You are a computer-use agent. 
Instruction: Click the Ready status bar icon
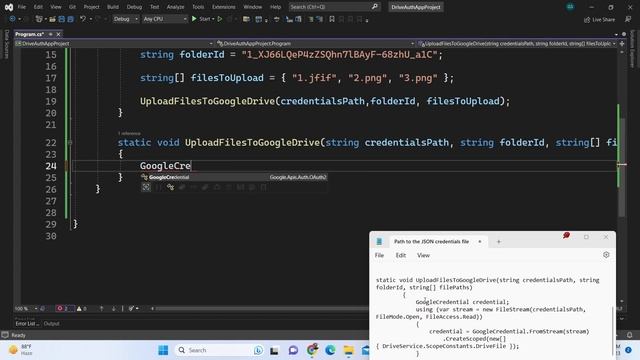coord(5,335)
